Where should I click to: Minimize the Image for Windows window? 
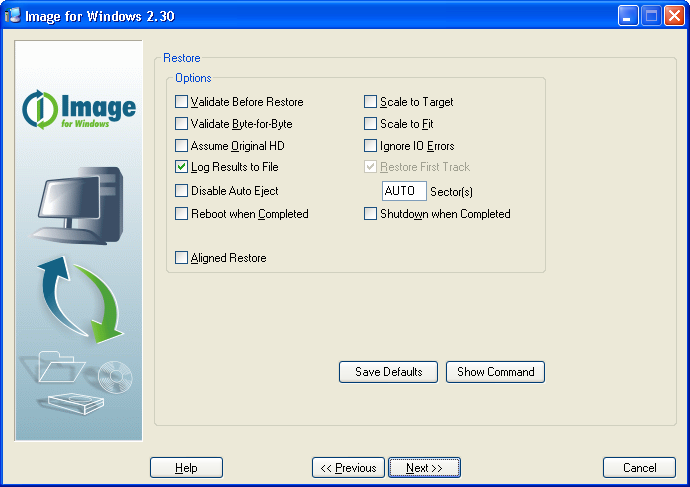628,16
